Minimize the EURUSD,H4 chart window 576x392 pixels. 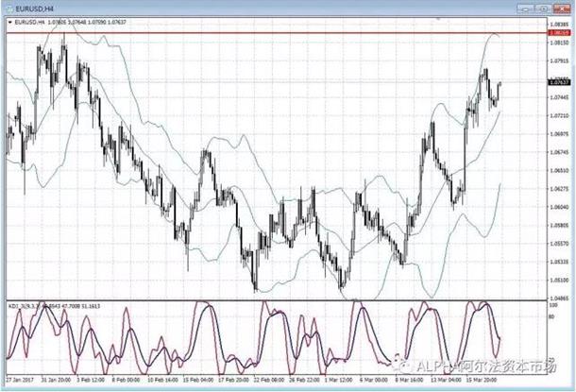(525, 9)
